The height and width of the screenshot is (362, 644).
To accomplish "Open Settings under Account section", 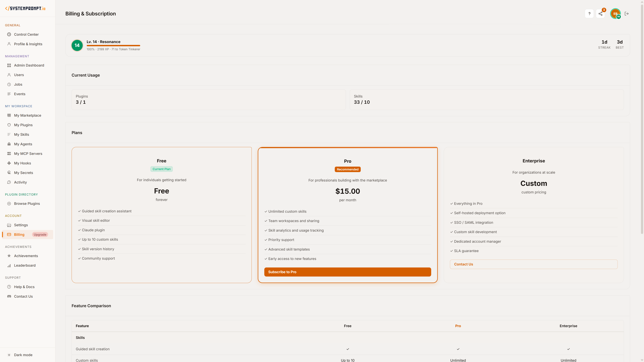I will pos(21,225).
